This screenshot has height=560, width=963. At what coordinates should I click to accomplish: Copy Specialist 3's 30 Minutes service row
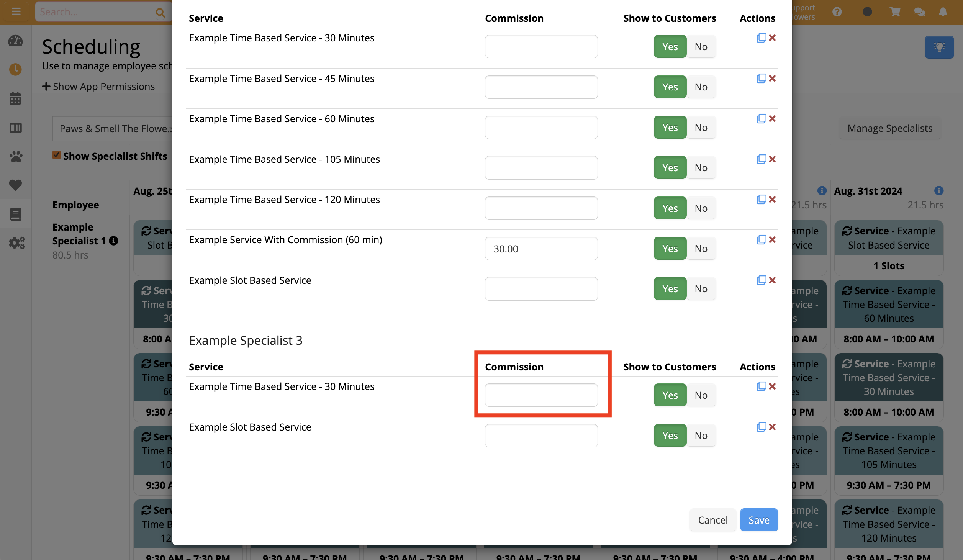tap(761, 386)
